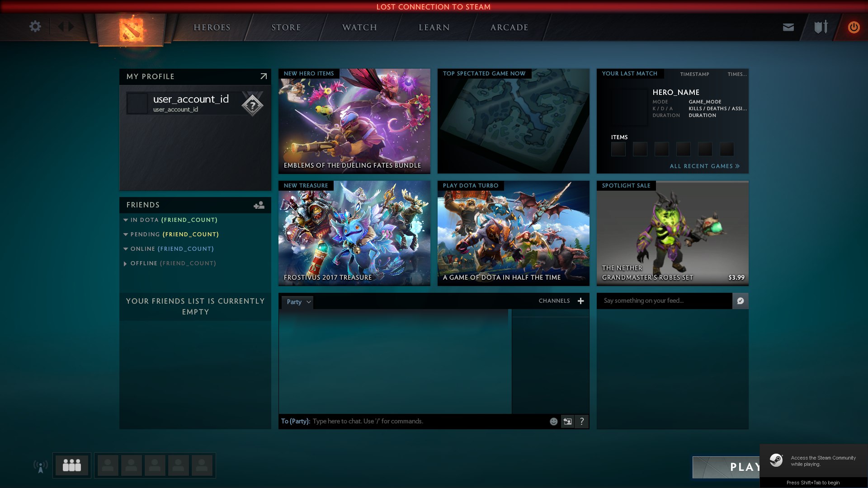Image resolution: width=868 pixels, height=488 pixels.
Task: Click 'Your friends list is currently empty' text
Action: 195,306
